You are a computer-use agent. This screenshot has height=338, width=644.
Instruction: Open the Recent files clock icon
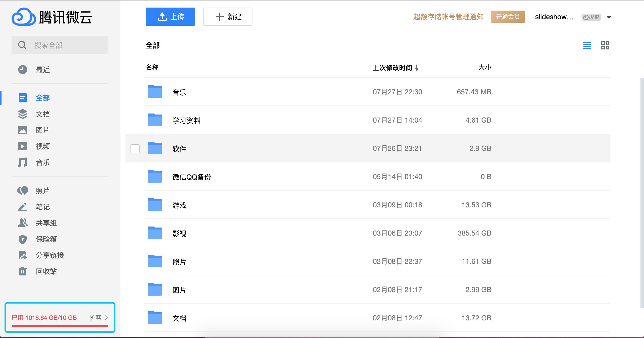pyautogui.click(x=23, y=70)
